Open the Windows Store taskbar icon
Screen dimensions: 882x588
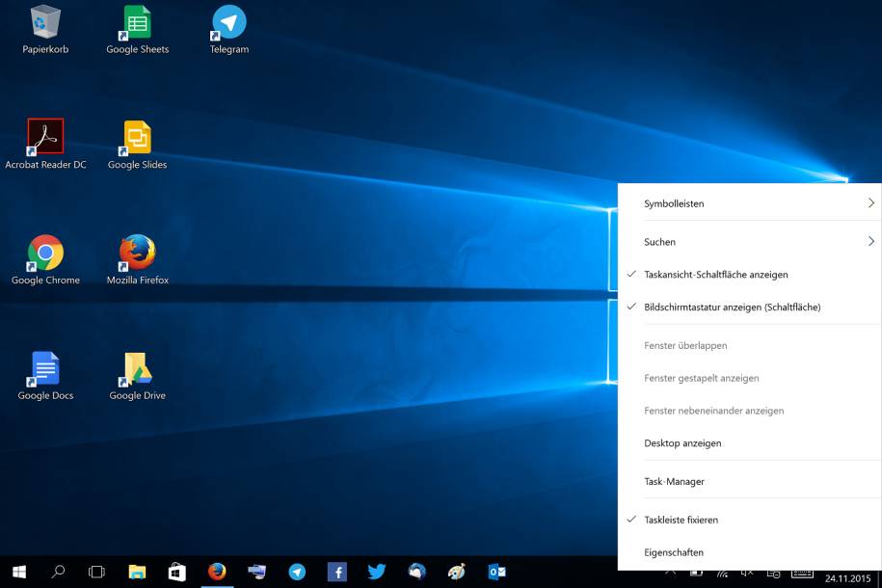click(x=176, y=572)
